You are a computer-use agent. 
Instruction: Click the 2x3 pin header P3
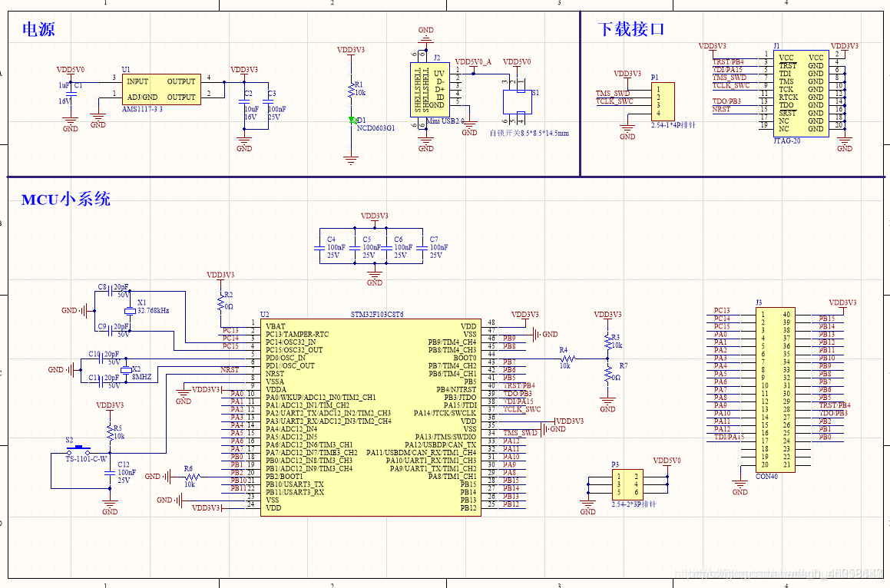[627, 484]
